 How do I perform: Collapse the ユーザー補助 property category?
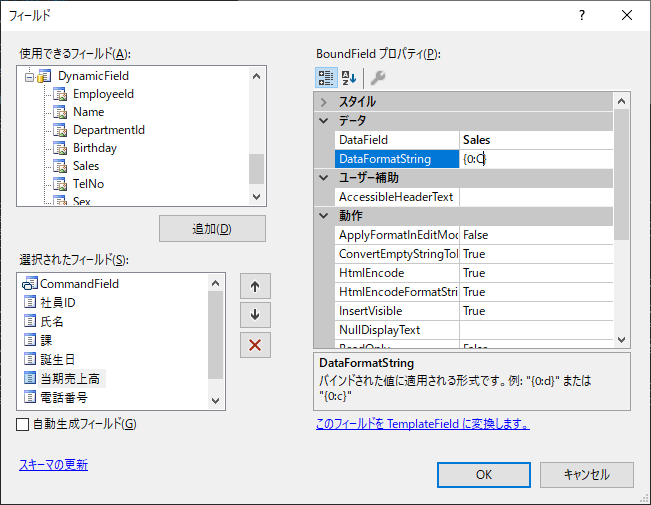(324, 178)
